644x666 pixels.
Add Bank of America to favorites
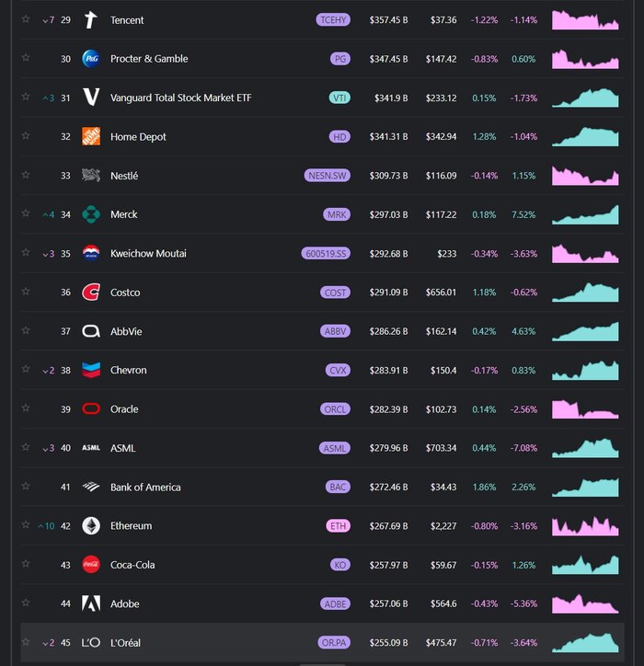26,487
